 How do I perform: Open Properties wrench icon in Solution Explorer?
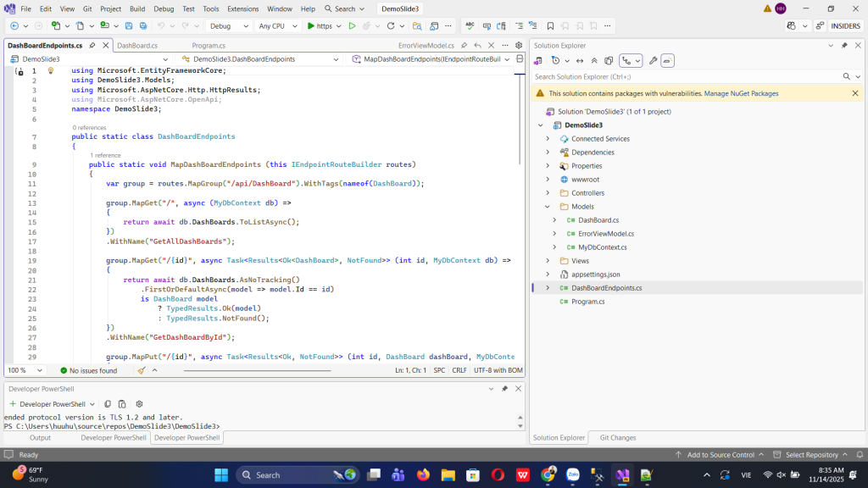pyautogui.click(x=653, y=60)
